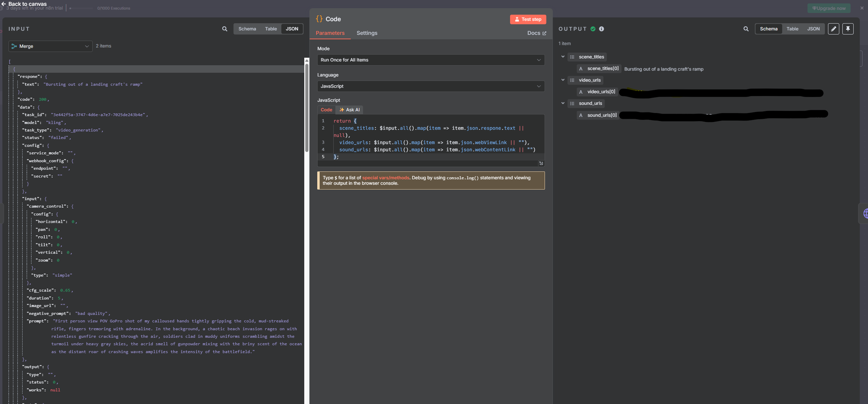The height and width of the screenshot is (404, 868).
Task: Click the "cfg_scale" 0.65 value
Action: point(65,290)
